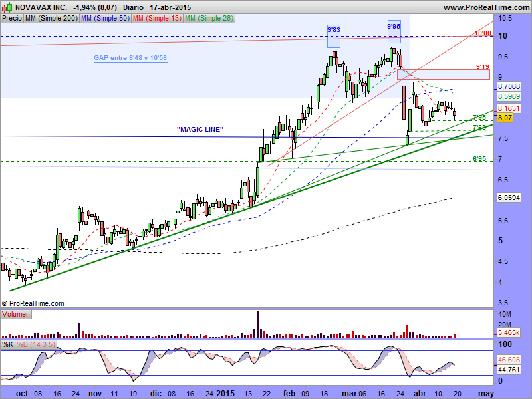Click the %D (14 3 5) label

tap(36, 344)
